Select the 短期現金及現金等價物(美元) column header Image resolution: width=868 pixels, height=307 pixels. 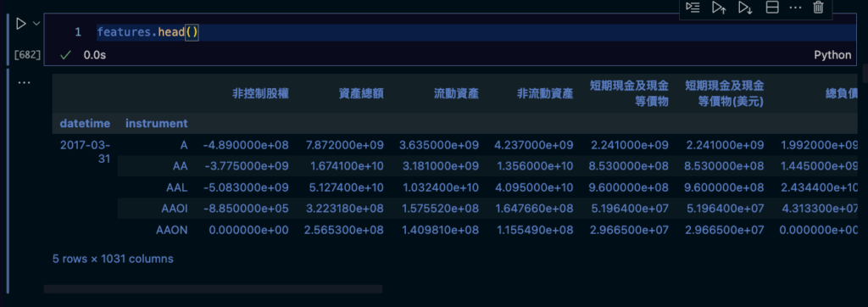pyautogui.click(x=724, y=93)
